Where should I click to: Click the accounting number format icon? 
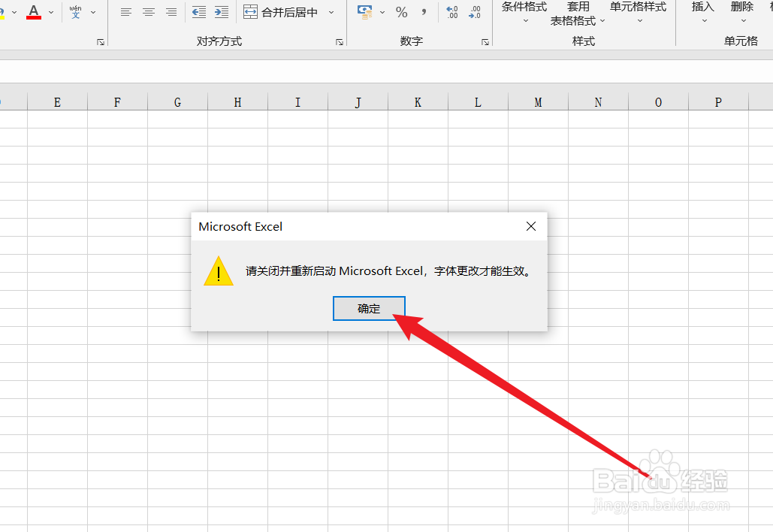tap(365, 12)
